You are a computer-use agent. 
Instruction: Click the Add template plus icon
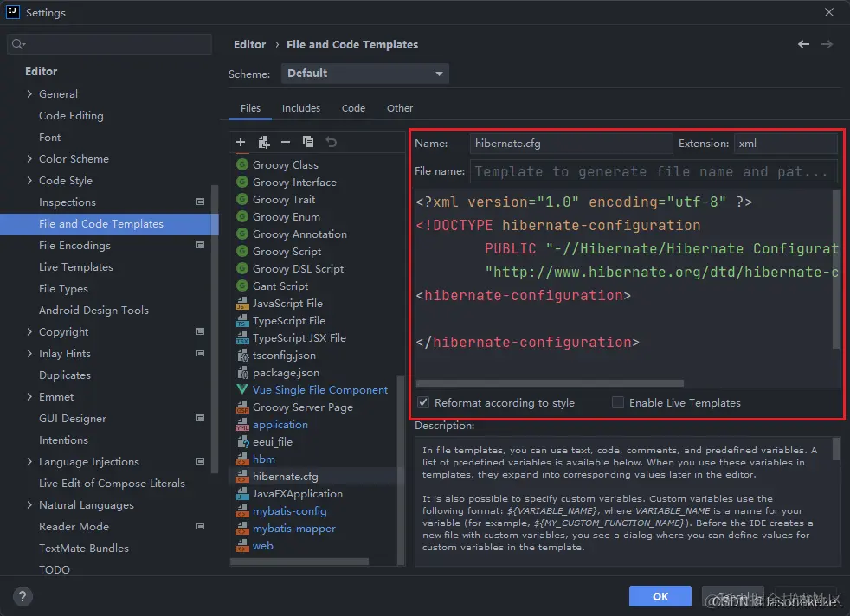point(241,142)
